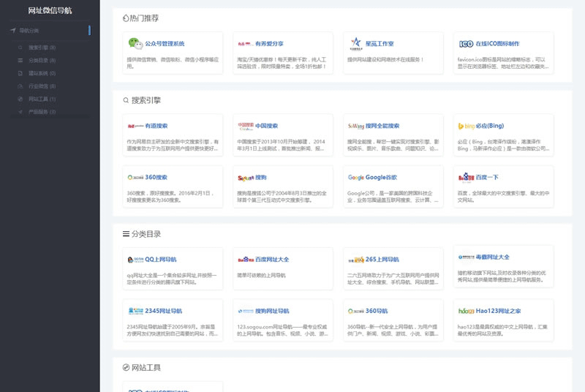585x392 pixels.
Task: Open the 中国搜索 title link
Action: 266,126
